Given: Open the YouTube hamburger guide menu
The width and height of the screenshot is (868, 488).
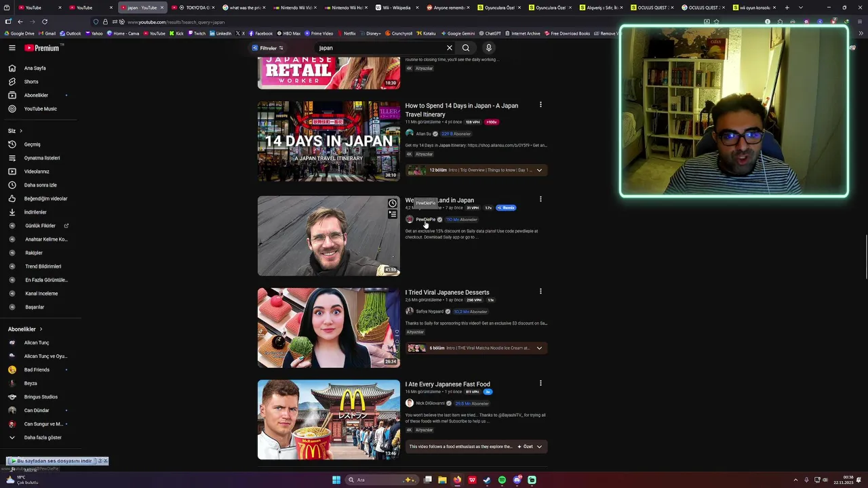Looking at the screenshot, I should click(x=12, y=48).
